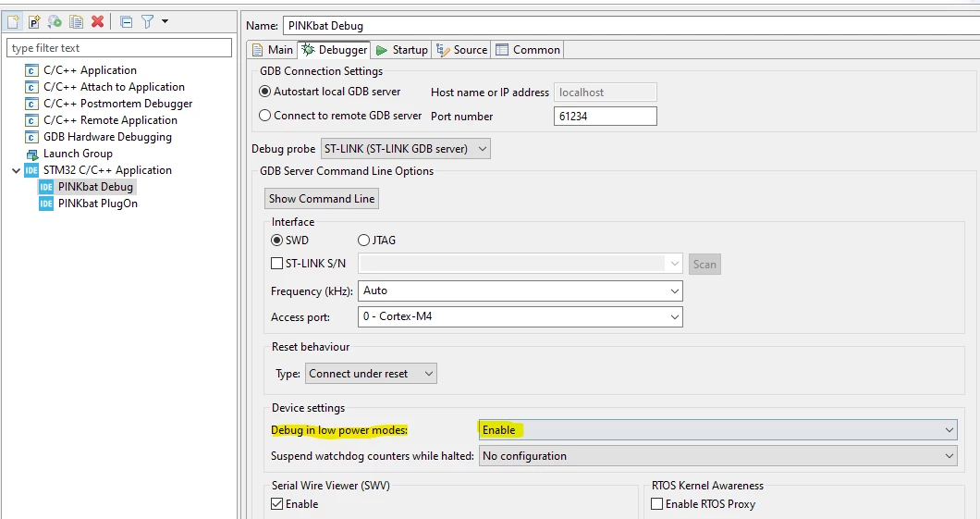Delete selected launch configuration (red X)
The image size is (980, 519).
point(97,22)
